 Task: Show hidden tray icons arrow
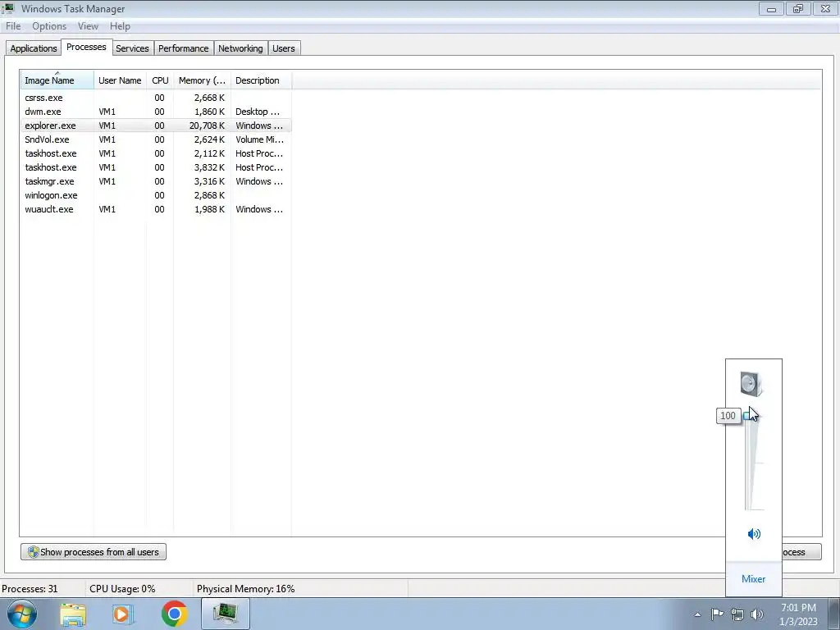(697, 614)
